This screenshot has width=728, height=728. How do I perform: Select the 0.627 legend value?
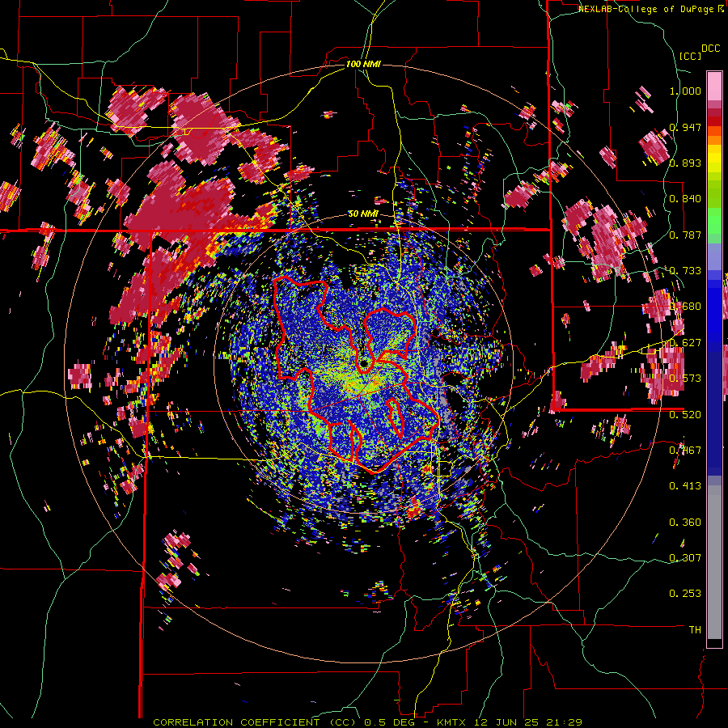tap(685, 343)
